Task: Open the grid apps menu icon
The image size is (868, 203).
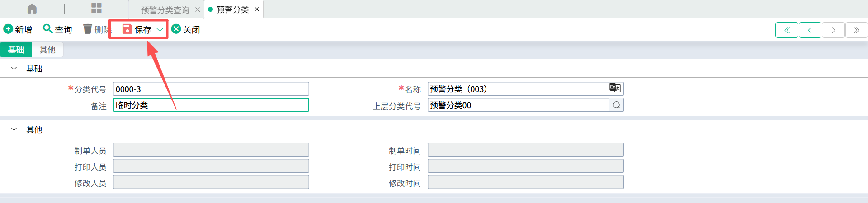Action: click(x=96, y=9)
